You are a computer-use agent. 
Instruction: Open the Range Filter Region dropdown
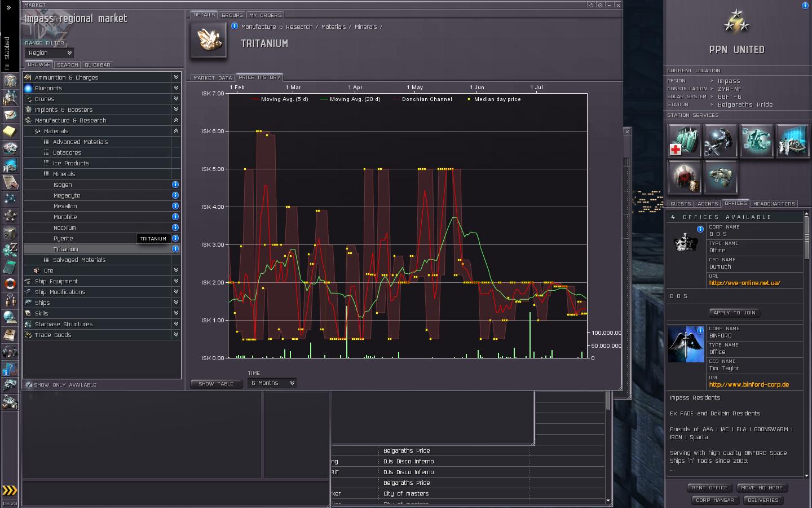click(x=50, y=52)
